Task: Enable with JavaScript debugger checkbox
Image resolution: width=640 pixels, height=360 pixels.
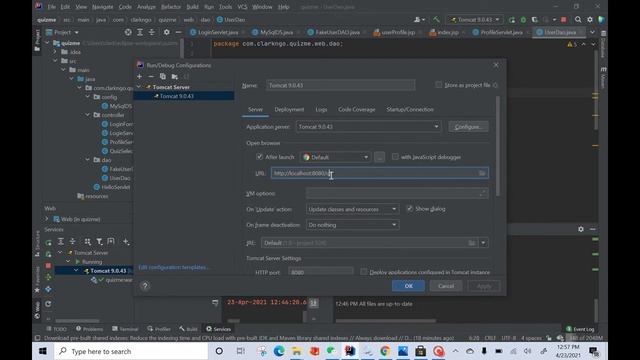Action: 395,157
